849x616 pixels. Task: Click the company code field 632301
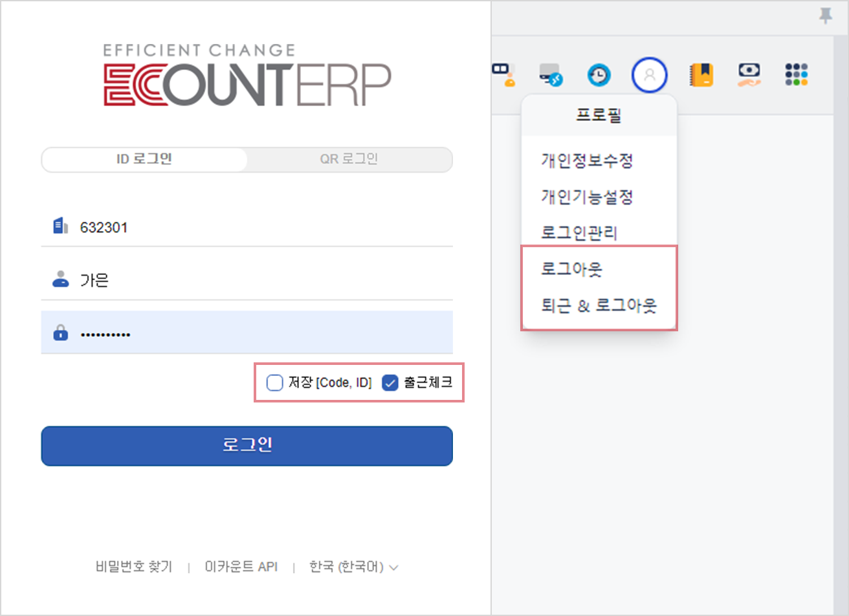pos(247,226)
